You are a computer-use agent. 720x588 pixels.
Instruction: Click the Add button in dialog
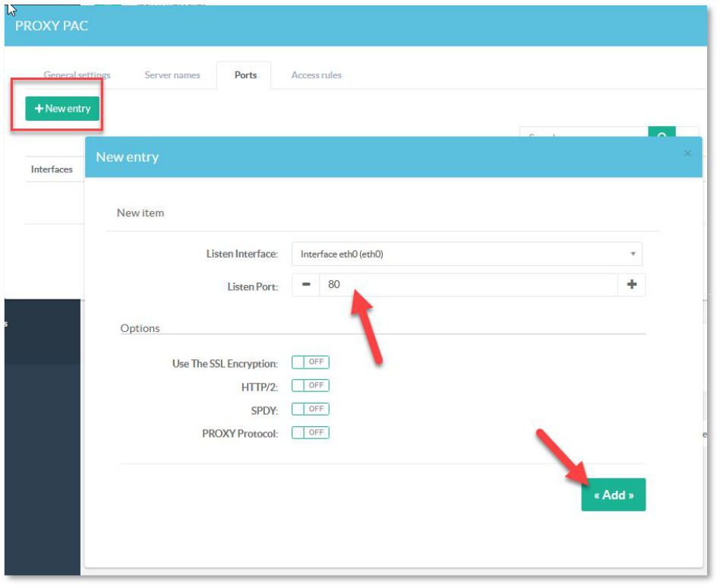tap(613, 495)
